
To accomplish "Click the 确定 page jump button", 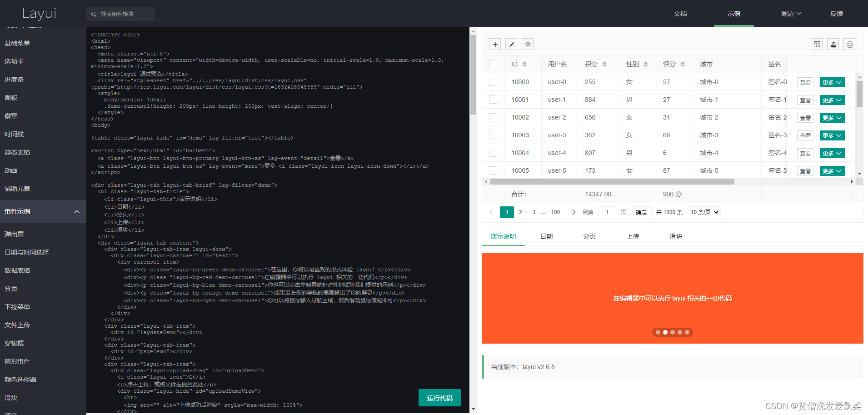I will 641,212.
